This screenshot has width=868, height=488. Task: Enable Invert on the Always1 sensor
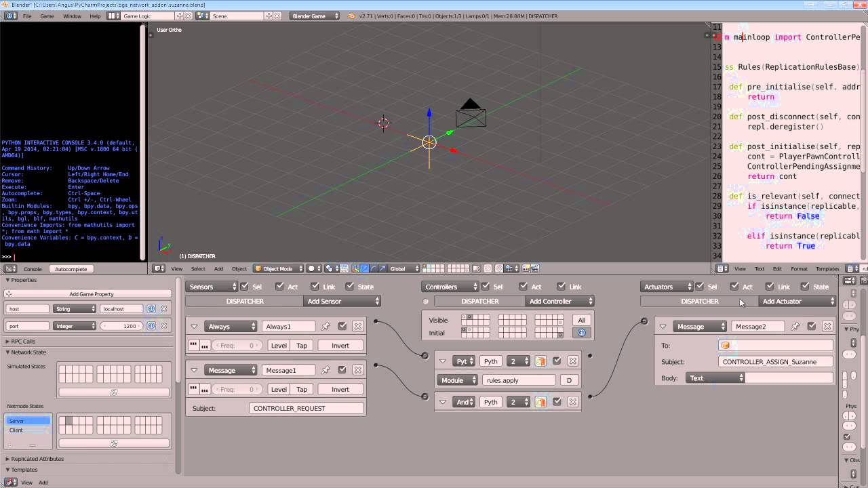click(340, 346)
